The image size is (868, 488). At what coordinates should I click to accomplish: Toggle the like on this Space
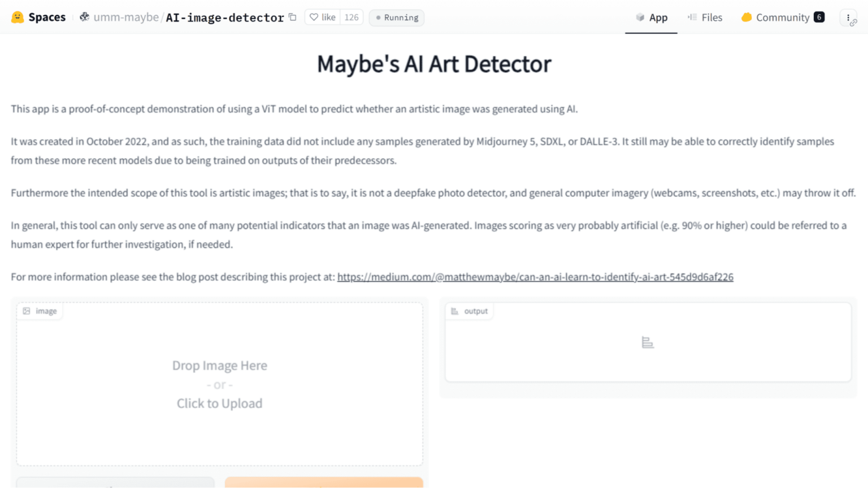coord(322,17)
